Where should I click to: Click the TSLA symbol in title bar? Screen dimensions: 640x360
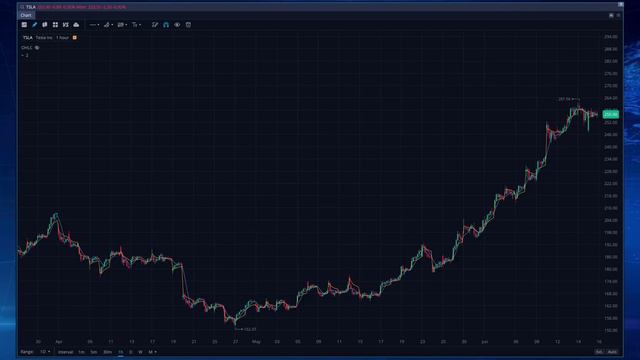31,7
